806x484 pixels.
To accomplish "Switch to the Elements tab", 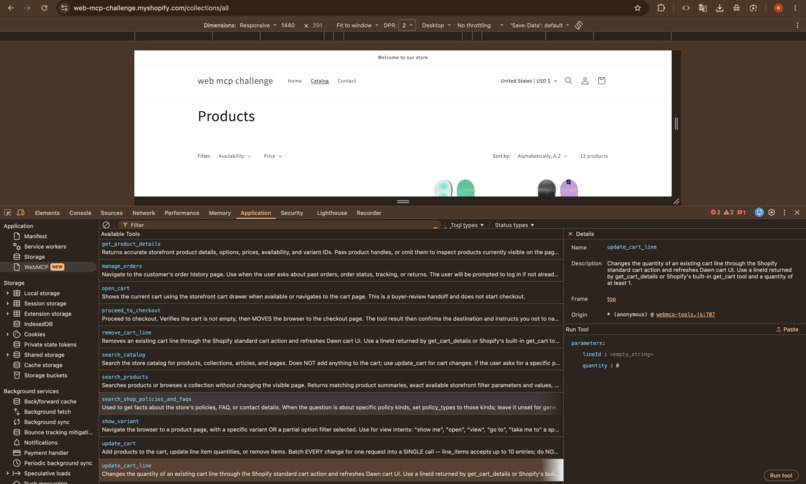I will [47, 213].
